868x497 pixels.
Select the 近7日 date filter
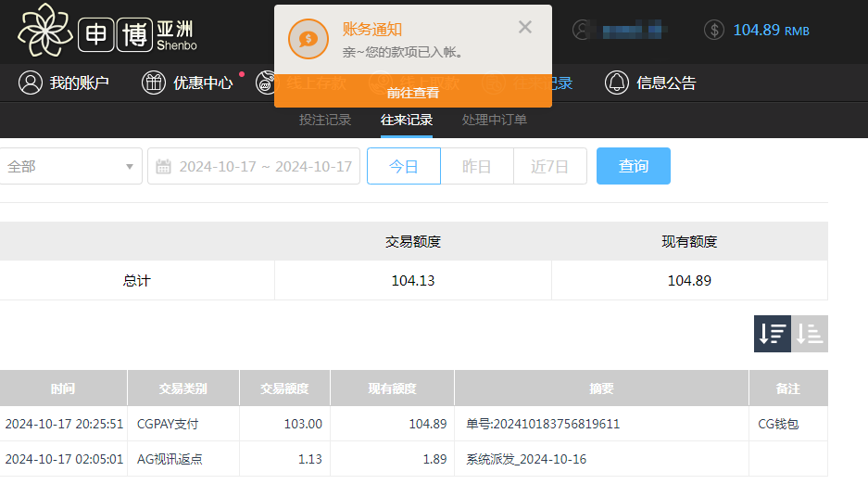[x=549, y=167]
